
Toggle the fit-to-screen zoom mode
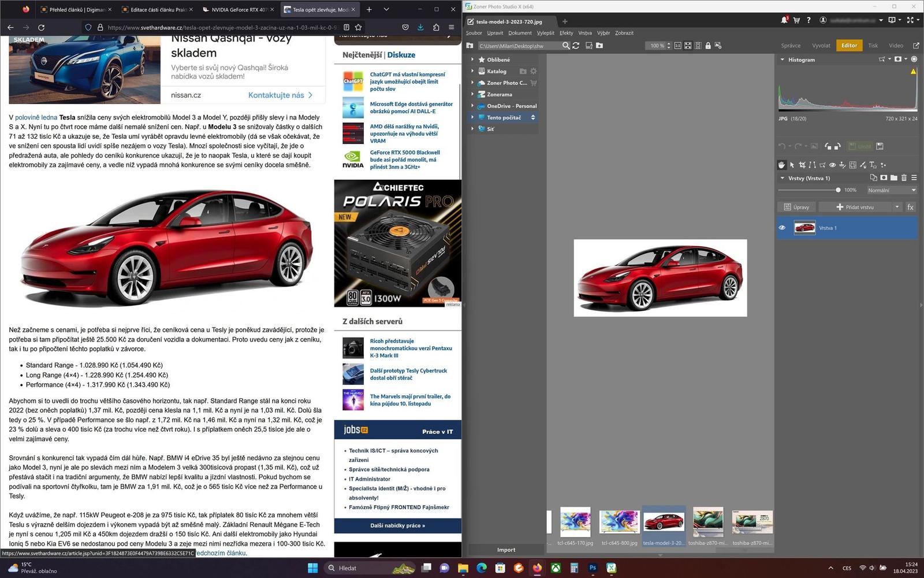[688, 46]
